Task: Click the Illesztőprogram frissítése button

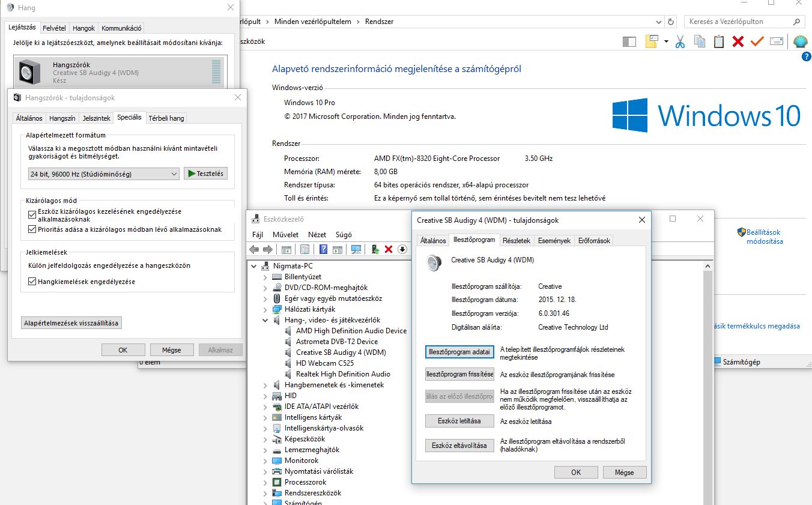Action: 459,374
